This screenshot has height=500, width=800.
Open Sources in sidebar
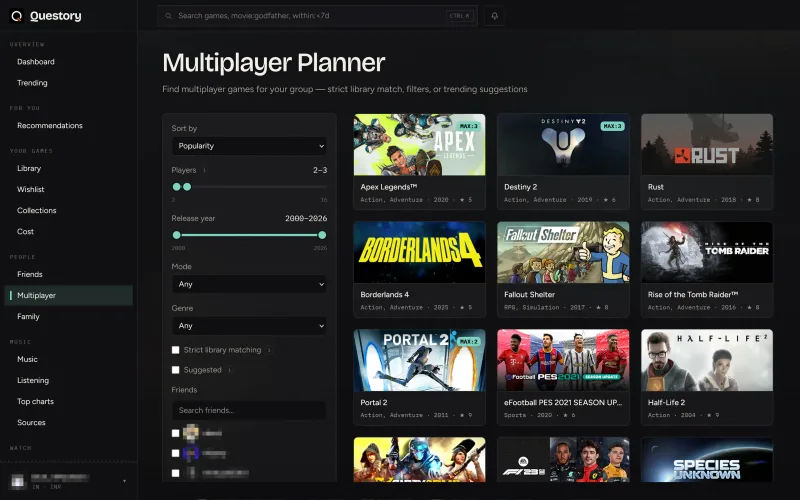click(x=31, y=422)
